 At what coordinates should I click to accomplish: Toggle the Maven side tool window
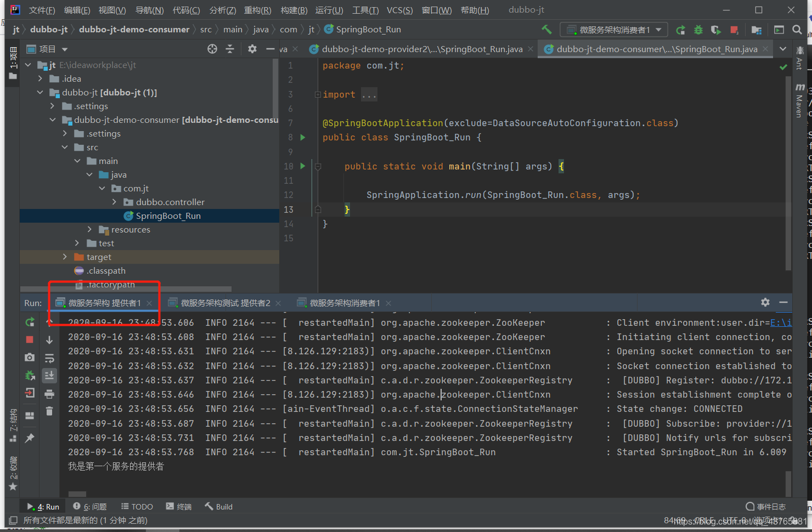pyautogui.click(x=799, y=100)
